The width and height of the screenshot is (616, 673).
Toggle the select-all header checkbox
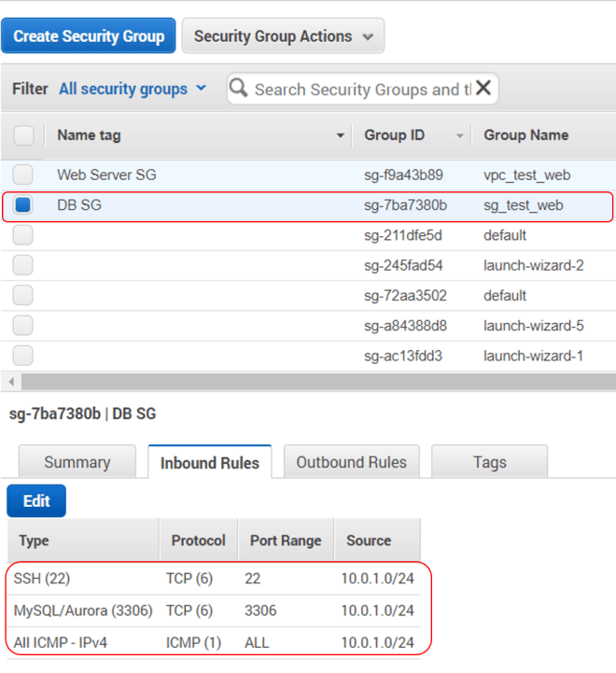pos(23,136)
